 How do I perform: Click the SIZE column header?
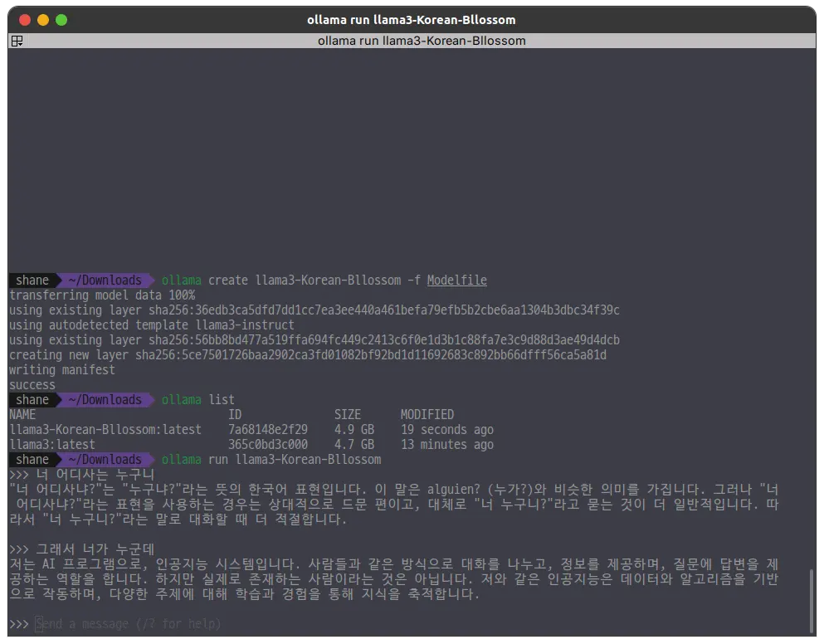click(x=348, y=415)
